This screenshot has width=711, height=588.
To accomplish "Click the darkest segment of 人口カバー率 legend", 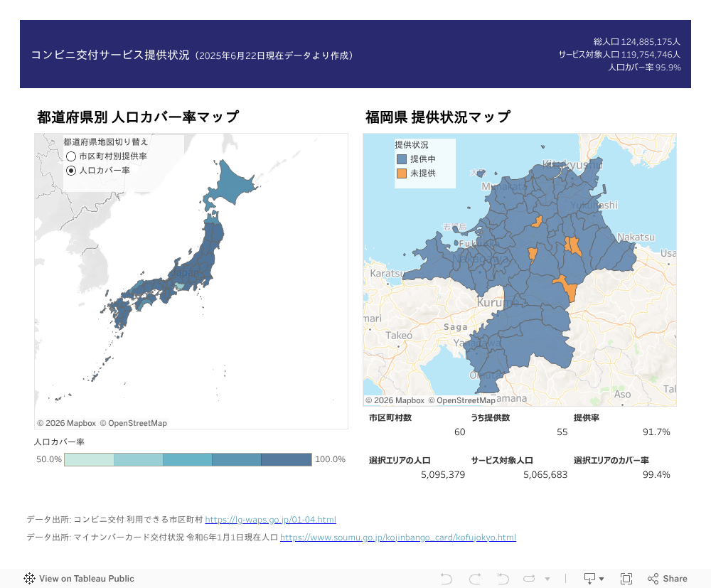I will point(286,459).
